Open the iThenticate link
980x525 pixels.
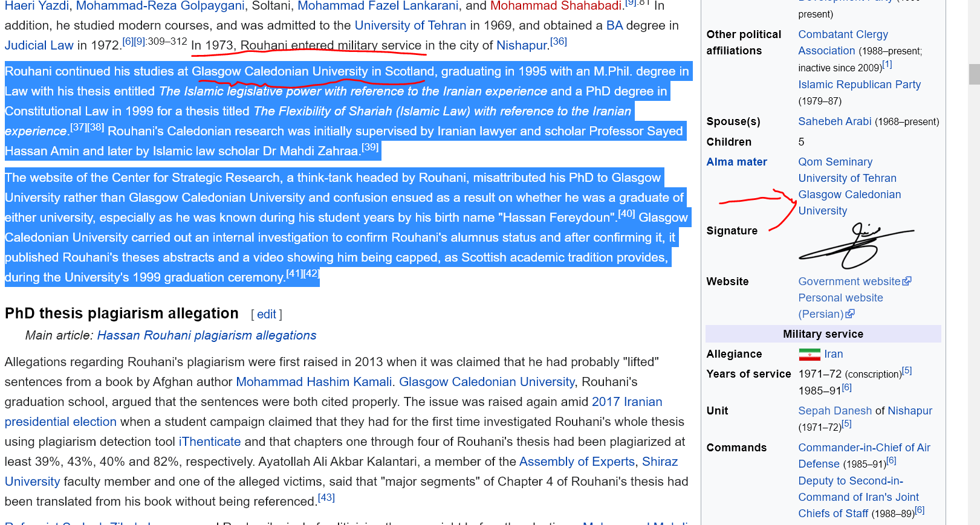point(210,442)
